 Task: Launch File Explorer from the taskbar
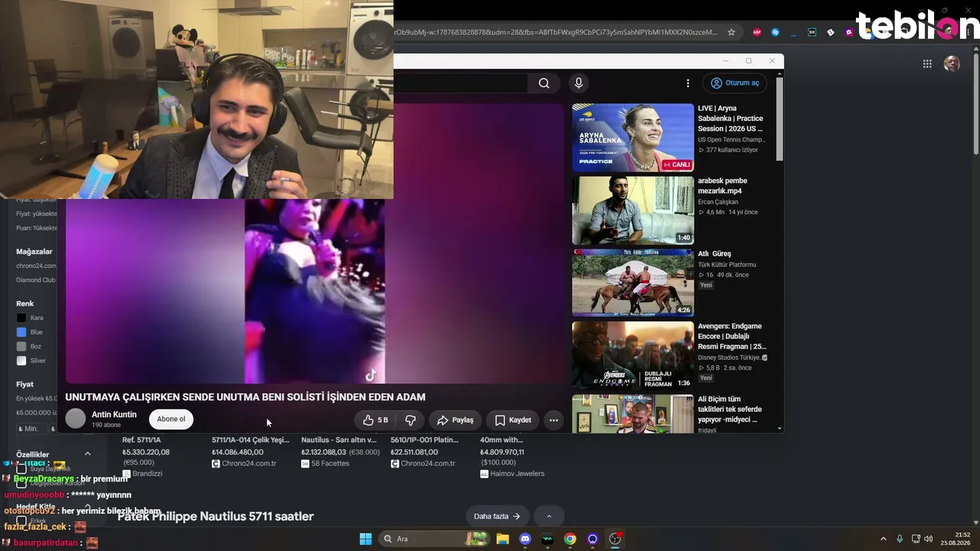(x=503, y=539)
